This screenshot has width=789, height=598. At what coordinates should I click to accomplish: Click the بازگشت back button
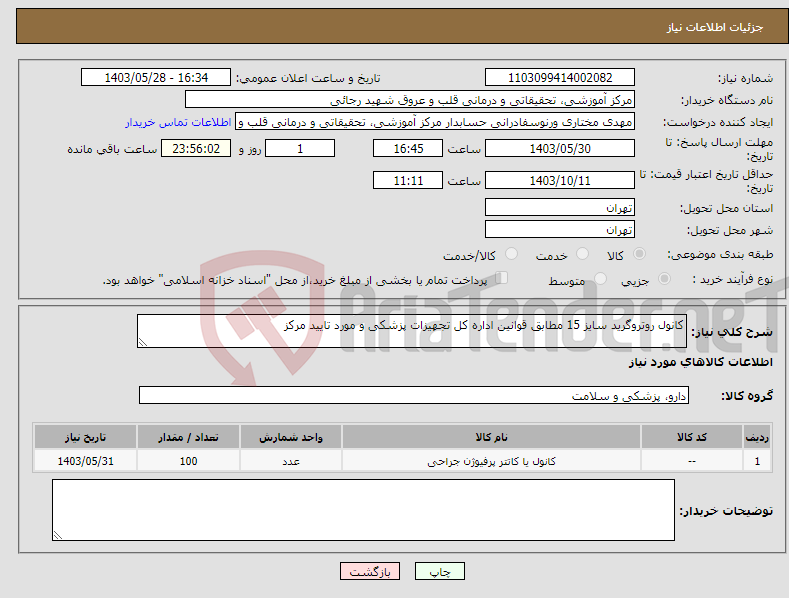click(370, 571)
